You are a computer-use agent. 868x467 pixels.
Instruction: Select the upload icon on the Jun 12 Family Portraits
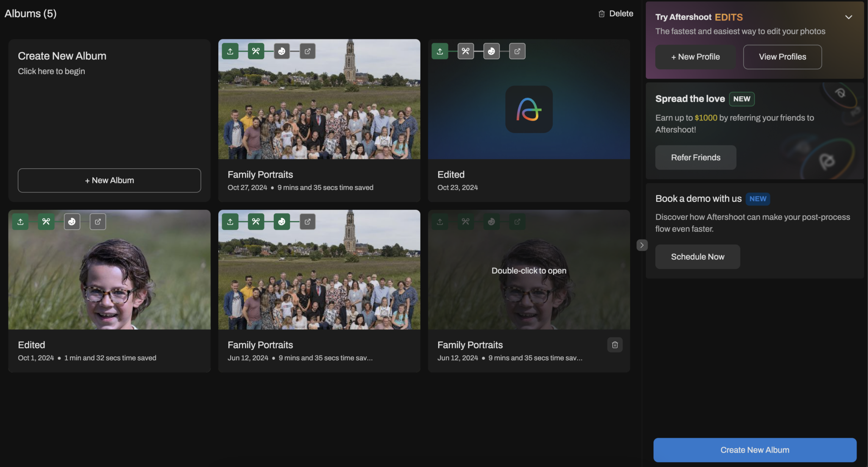click(230, 221)
